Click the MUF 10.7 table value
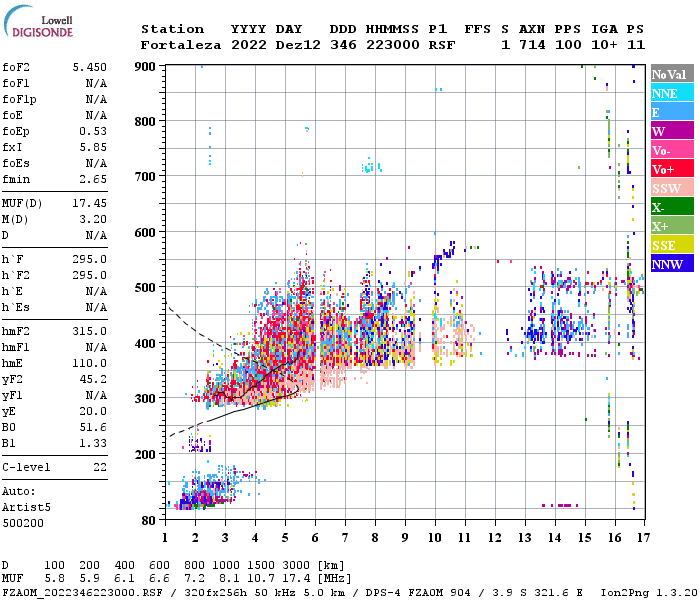The height and width of the screenshot is (600, 700). (x=261, y=579)
